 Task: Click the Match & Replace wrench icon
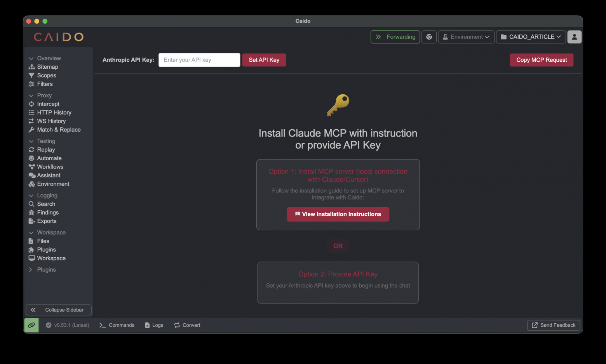[31, 130]
